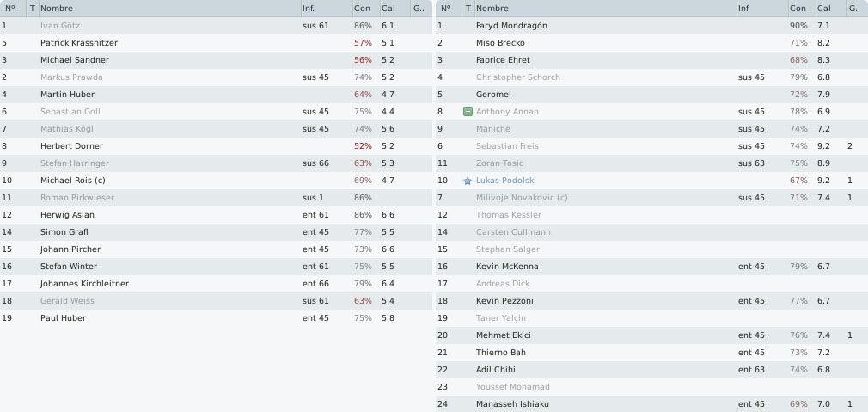868x412 pixels.
Task: Click the Inf. column header in right table
Action: [x=761, y=9]
